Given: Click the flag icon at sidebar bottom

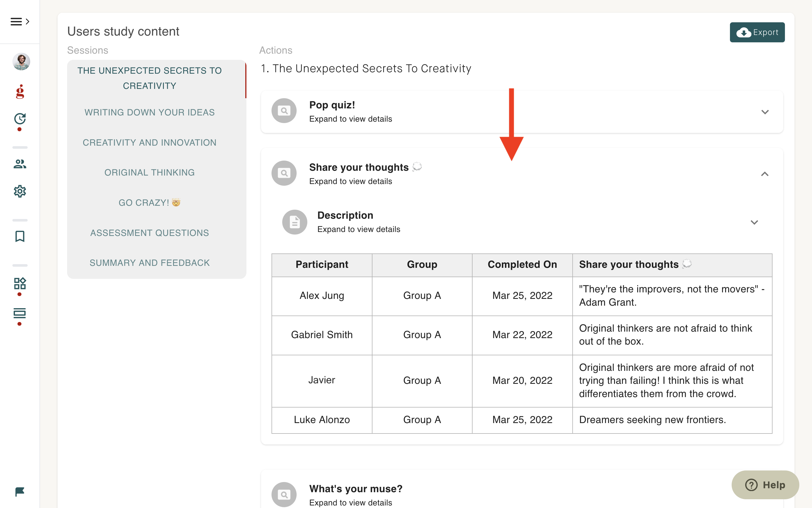Looking at the screenshot, I should tap(20, 492).
